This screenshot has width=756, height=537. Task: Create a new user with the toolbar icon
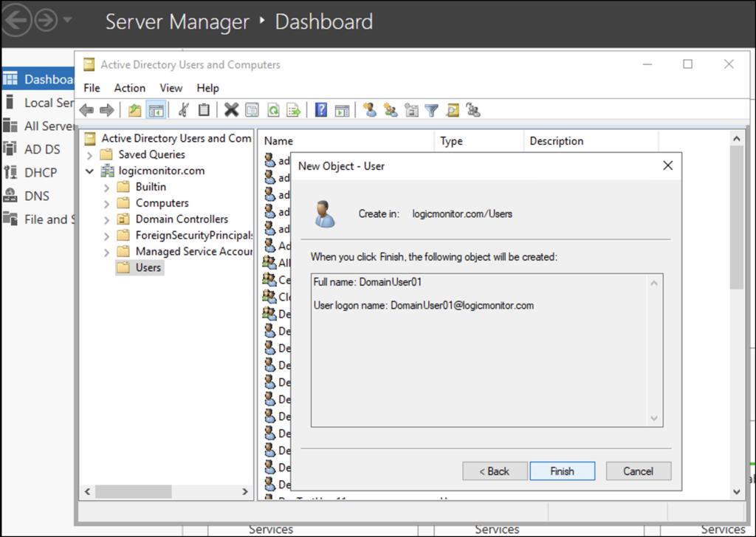click(369, 109)
